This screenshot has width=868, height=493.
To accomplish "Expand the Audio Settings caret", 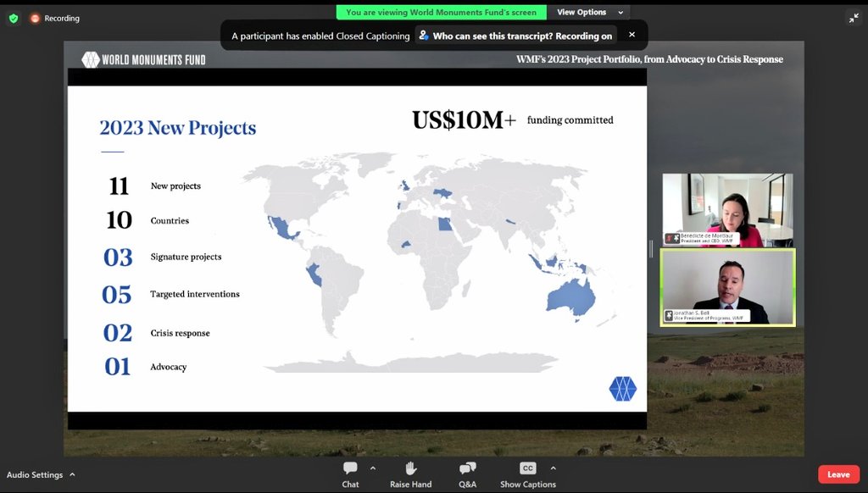I will [72, 474].
